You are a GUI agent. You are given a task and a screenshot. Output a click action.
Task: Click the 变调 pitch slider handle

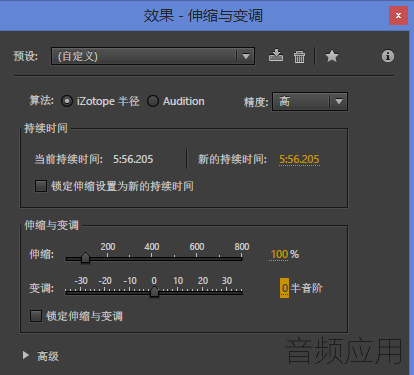154,292
